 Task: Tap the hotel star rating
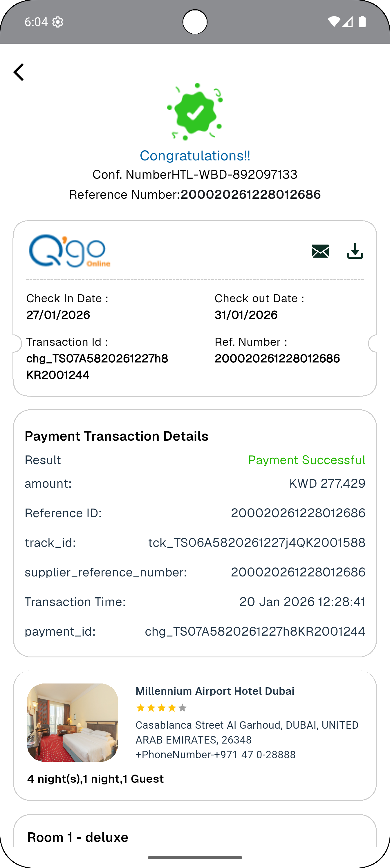point(161,708)
